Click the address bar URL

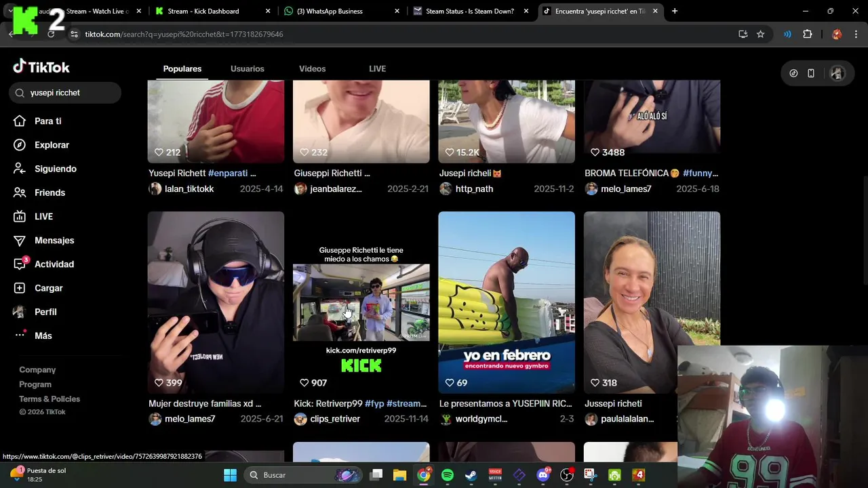coord(184,34)
